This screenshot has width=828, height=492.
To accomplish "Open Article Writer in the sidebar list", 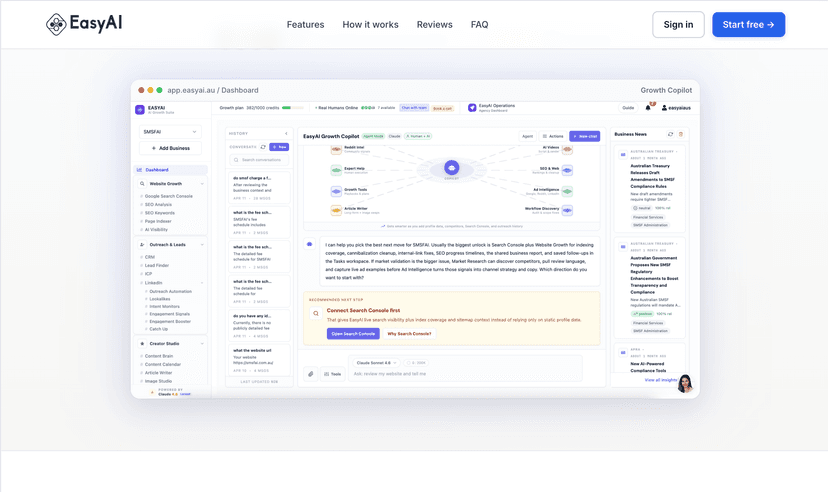I will click(158, 373).
